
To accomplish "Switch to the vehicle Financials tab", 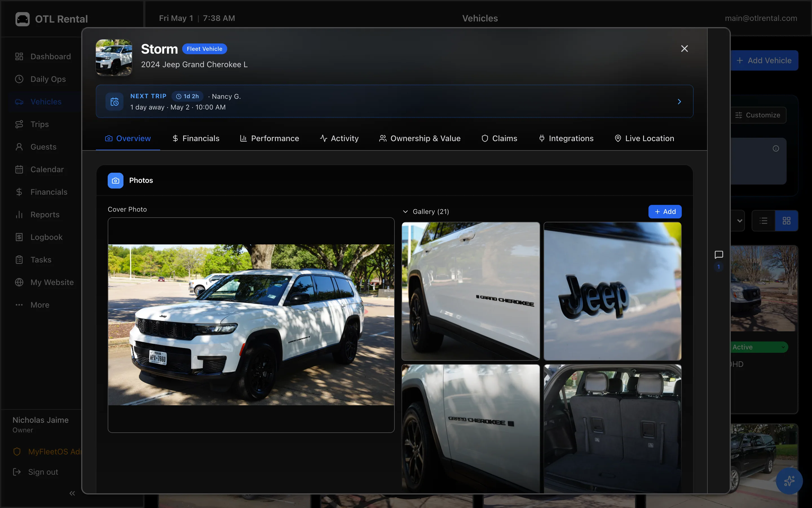I will [196, 138].
